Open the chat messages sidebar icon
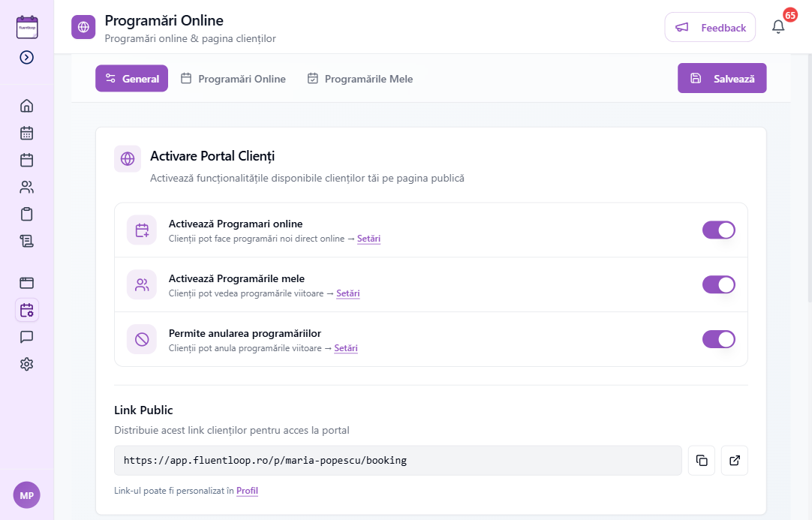The width and height of the screenshot is (812, 520). tap(26, 337)
